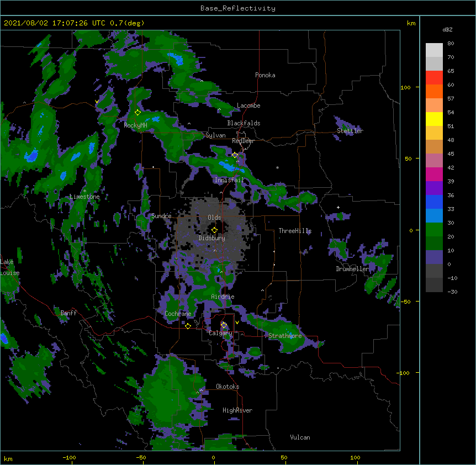This screenshot has height=465, width=476.
Task: Click the 0 tick on the vertical axis
Action: click(411, 231)
